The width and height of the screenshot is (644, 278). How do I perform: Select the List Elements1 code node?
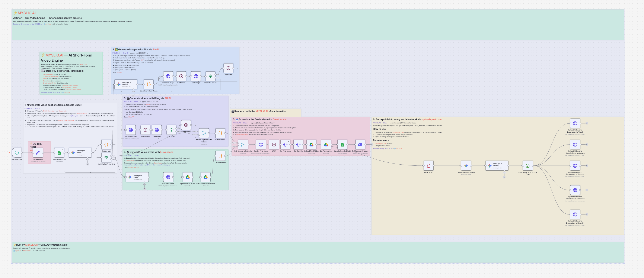pos(220,156)
